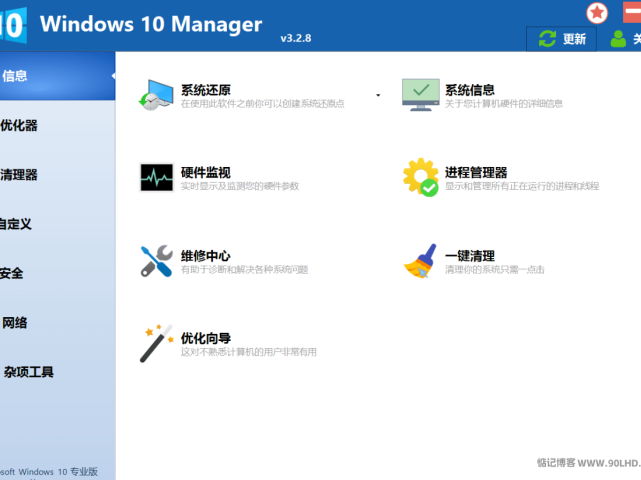Click the 维修中心 title text
Screen dimensions: 641x480
(x=206, y=256)
